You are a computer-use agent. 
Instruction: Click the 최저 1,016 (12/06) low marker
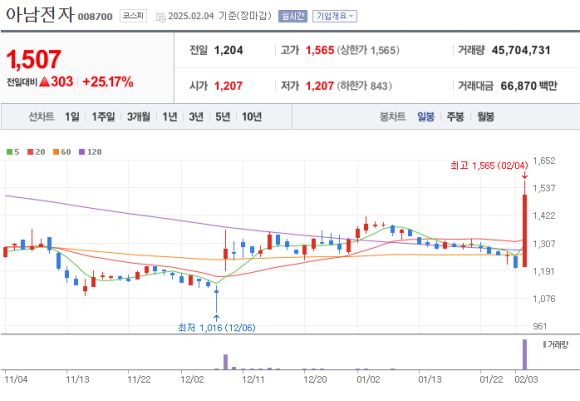point(216,327)
